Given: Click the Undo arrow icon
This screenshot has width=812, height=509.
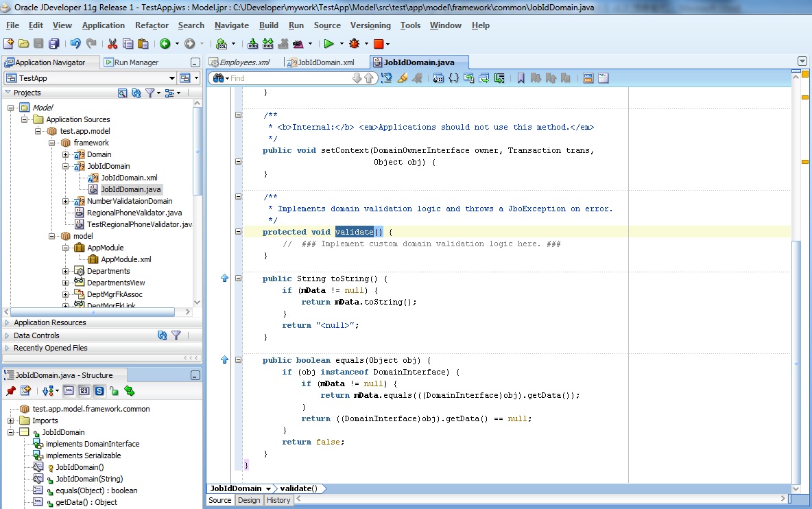Looking at the screenshot, I should (x=75, y=44).
